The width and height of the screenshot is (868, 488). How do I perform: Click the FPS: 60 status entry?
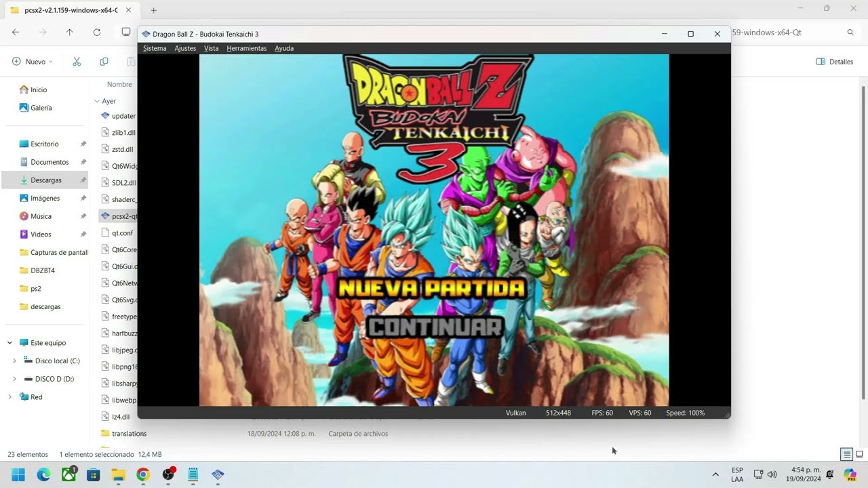coord(602,413)
